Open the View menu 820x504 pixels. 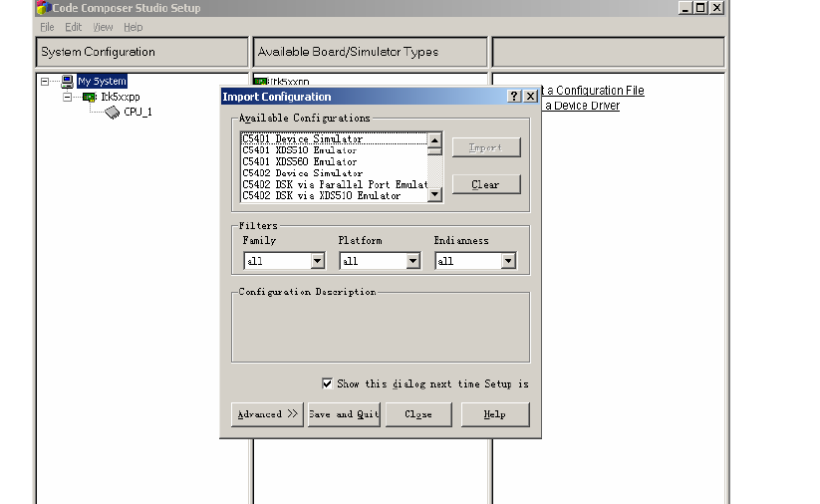(x=103, y=27)
